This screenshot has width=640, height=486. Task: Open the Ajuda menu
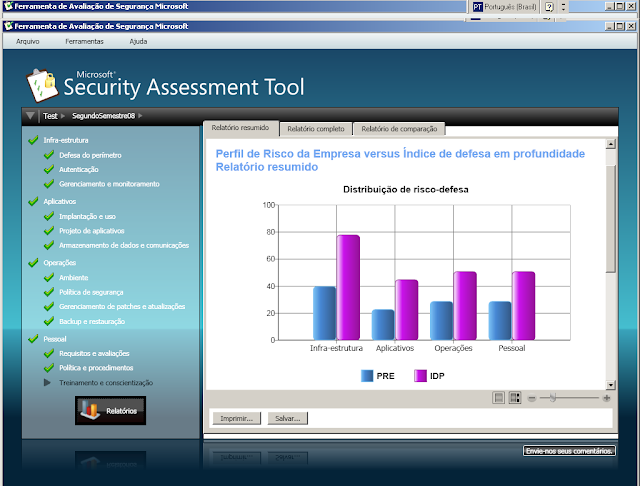point(138,42)
